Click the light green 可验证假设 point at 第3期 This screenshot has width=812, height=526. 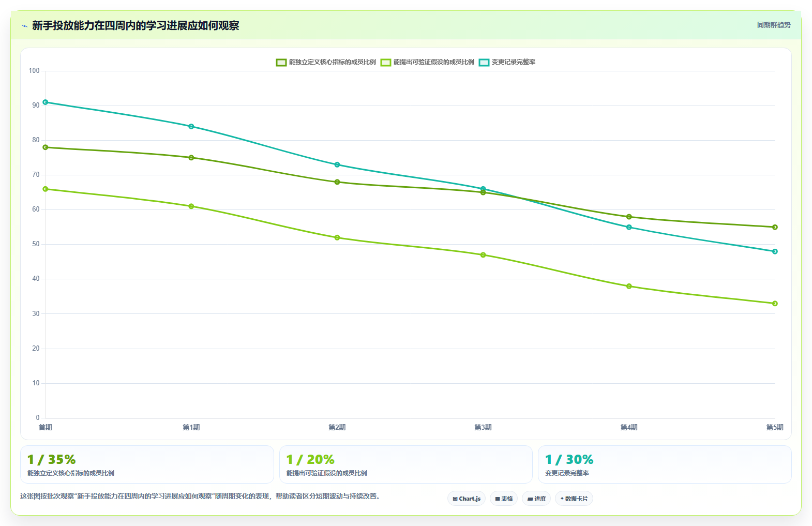coord(483,255)
